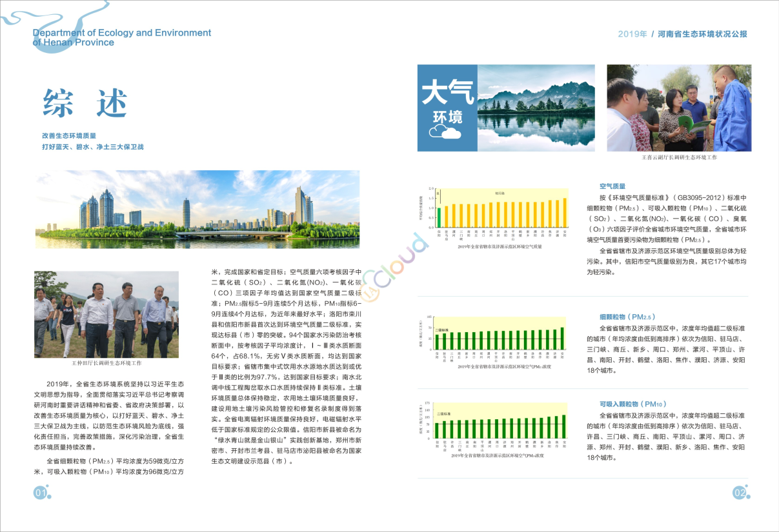Click the paragraph starting 全省细颗粒物（PM2.5）平均浓度
Viewport: 779px width, 532px height.
[x=109, y=467]
